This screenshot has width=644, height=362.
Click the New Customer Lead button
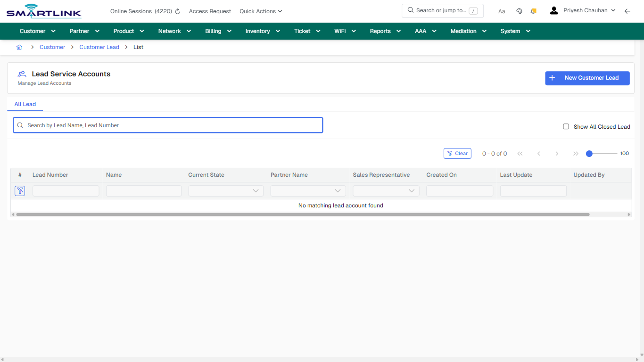587,78
